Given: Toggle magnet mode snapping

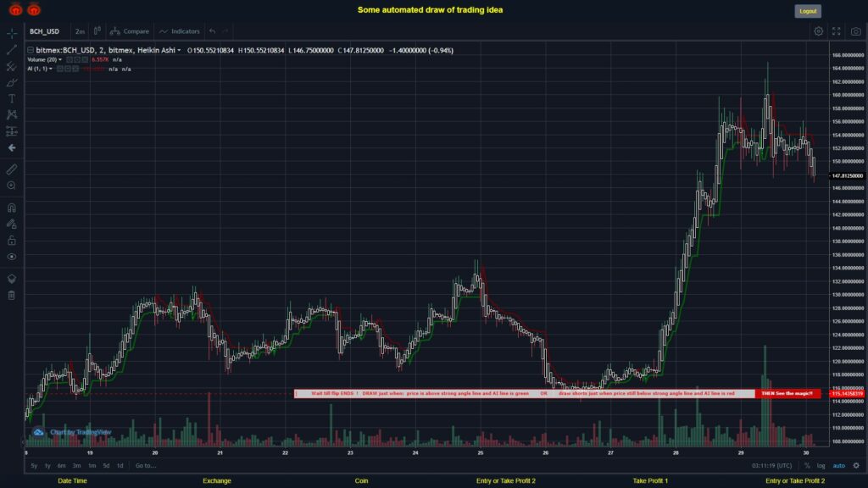Looking at the screenshot, I should [11, 208].
